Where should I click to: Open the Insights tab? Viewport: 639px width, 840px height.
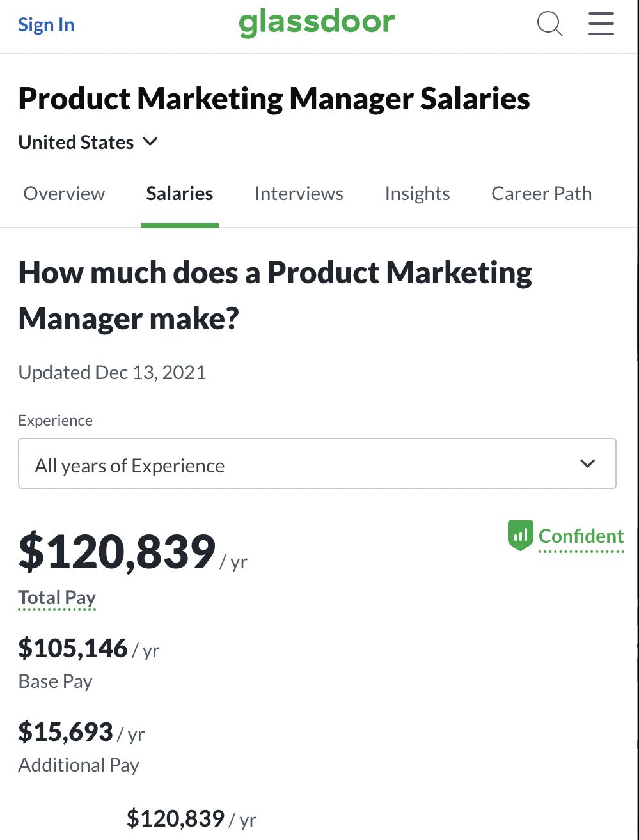point(417,194)
